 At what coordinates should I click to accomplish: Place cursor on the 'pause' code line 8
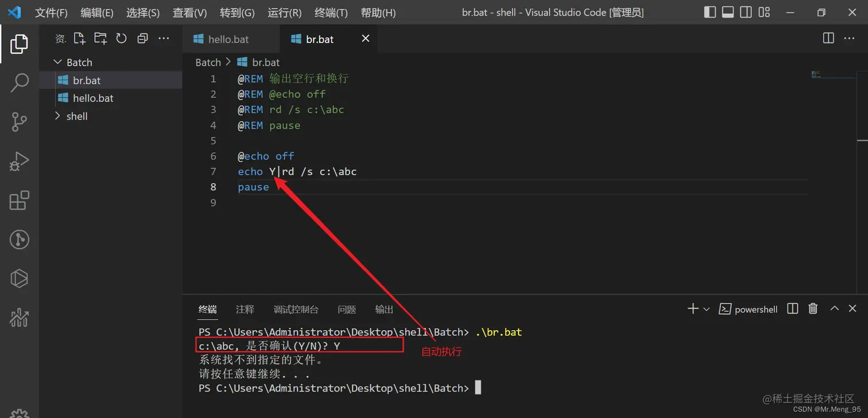click(253, 187)
